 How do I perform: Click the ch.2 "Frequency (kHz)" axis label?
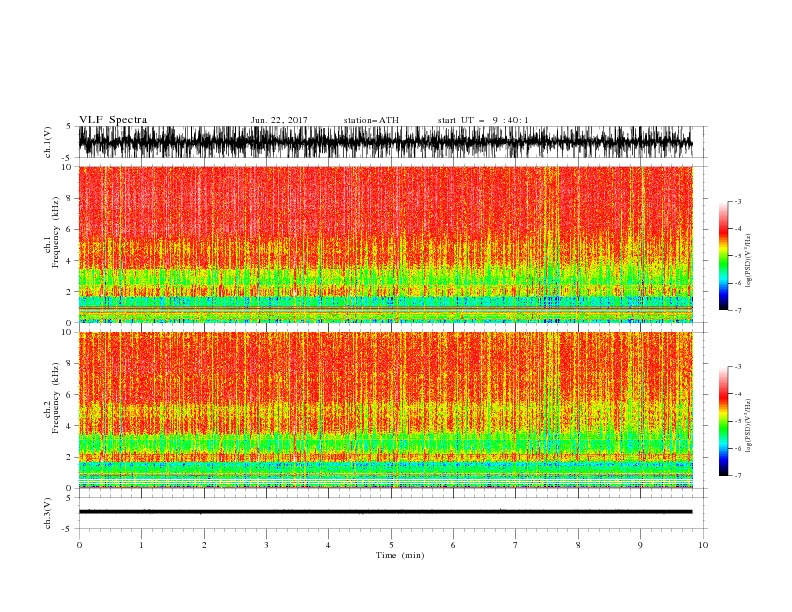[x=56, y=398]
